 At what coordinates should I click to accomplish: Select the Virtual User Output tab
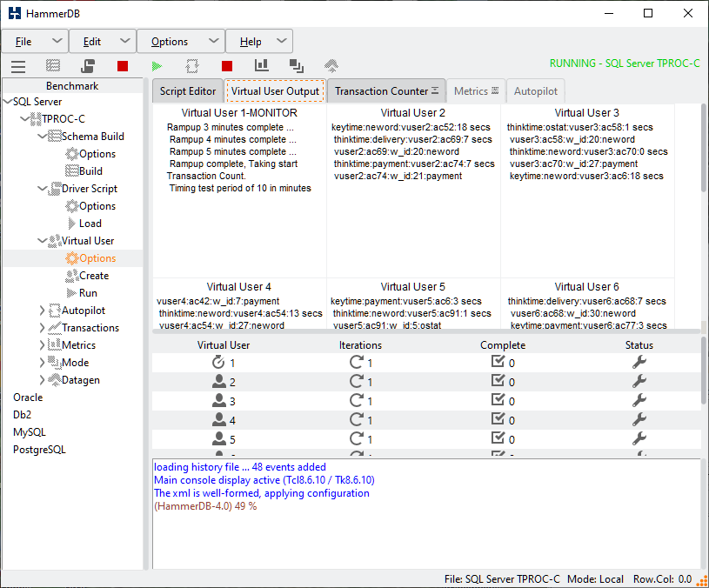pyautogui.click(x=275, y=91)
